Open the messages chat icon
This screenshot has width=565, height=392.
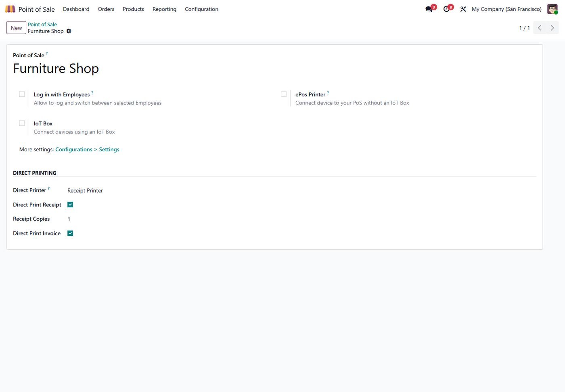[429, 9]
